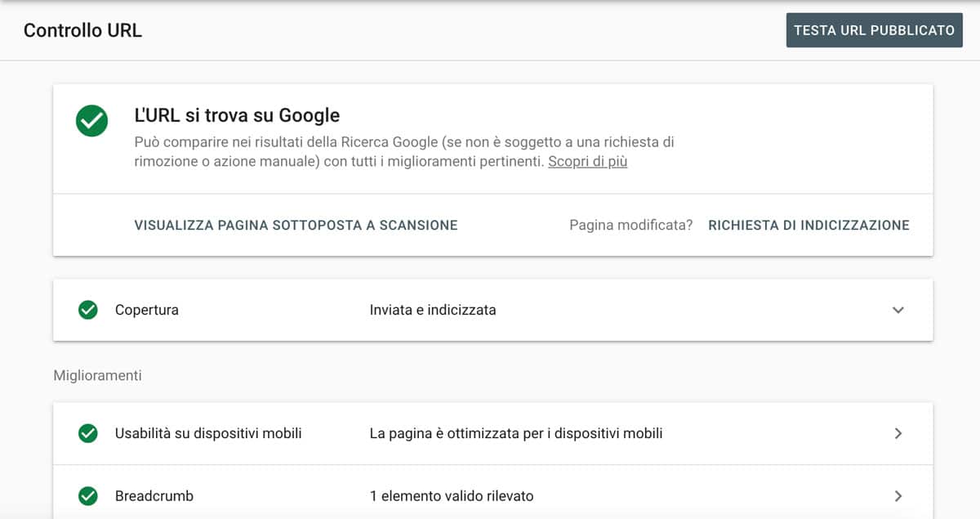Click the green check icon next to Breadcrumb
The height and width of the screenshot is (519, 980).
coord(87,496)
